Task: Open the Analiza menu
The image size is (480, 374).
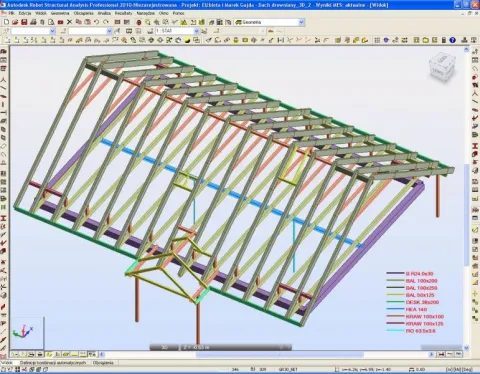Action: click(104, 13)
